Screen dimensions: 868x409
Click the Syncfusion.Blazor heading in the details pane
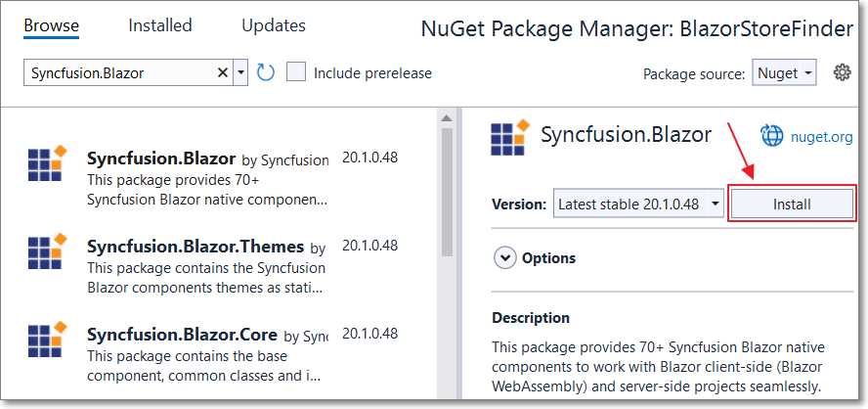point(626,135)
